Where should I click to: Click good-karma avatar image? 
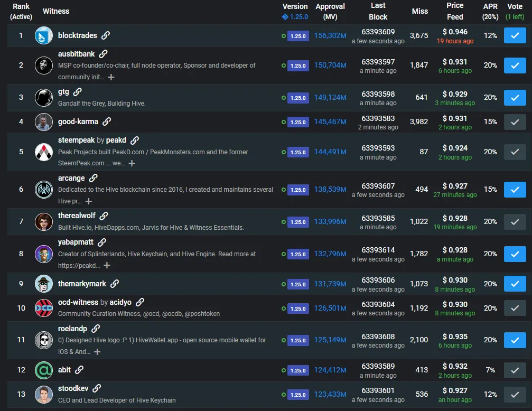click(x=44, y=122)
